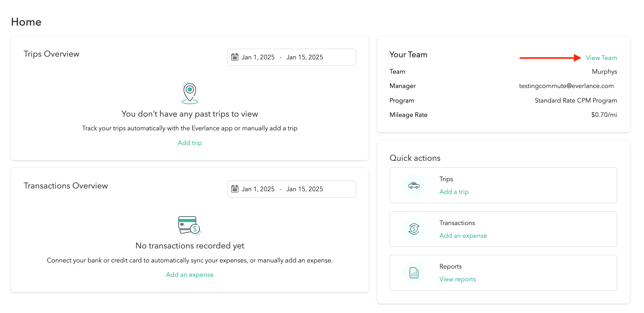
Task: Click the dollar sync icon for Transactions
Action: (414, 229)
